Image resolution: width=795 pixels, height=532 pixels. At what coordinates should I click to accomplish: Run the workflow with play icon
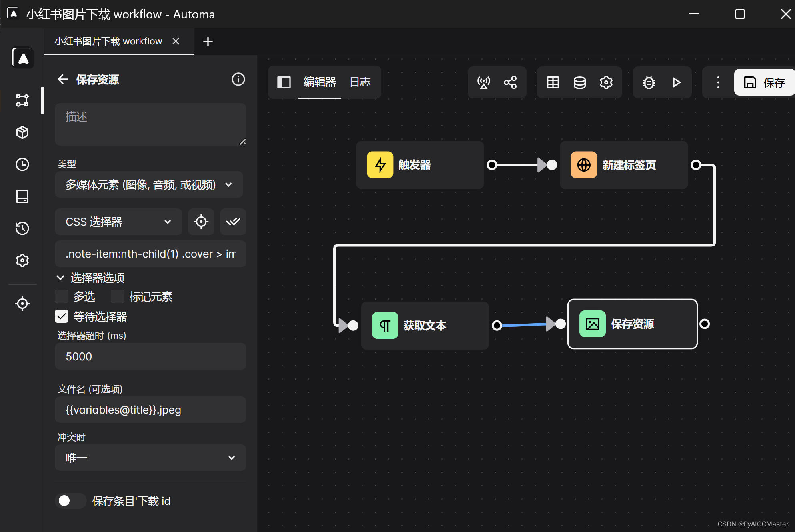[676, 82]
